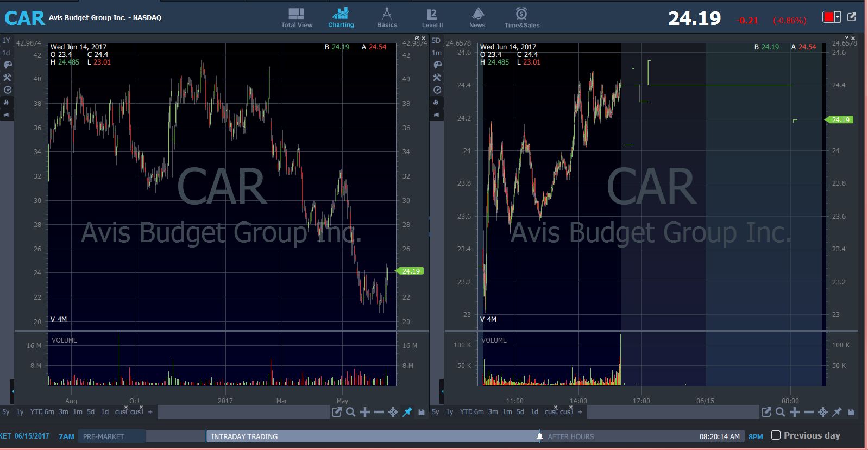Save the left chart layout
This screenshot has height=450, width=868.
pyautogui.click(x=422, y=412)
